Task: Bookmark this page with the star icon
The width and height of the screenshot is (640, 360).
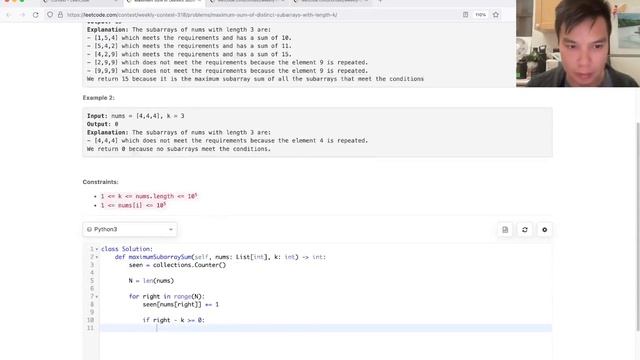Action: click(x=496, y=15)
